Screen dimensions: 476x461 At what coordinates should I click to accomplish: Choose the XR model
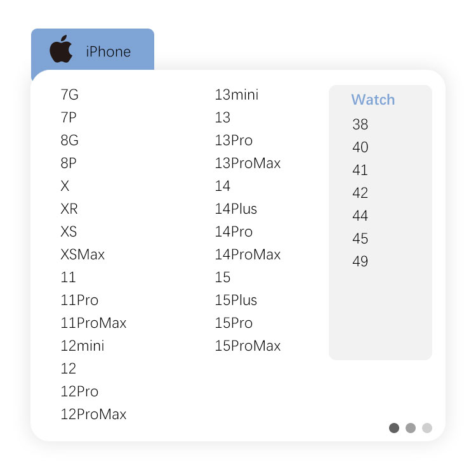[69, 209]
